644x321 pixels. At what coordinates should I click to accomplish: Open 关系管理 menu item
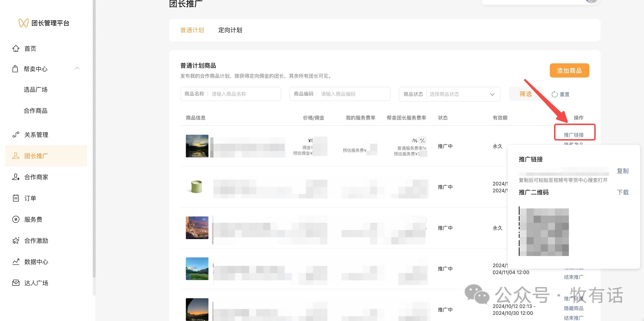tap(36, 135)
